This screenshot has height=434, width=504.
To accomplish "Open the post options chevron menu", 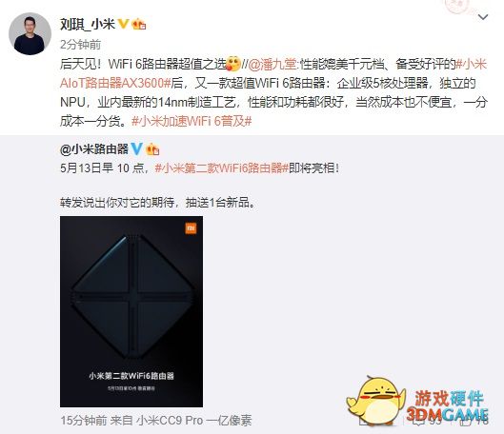I will tap(483, 17).
